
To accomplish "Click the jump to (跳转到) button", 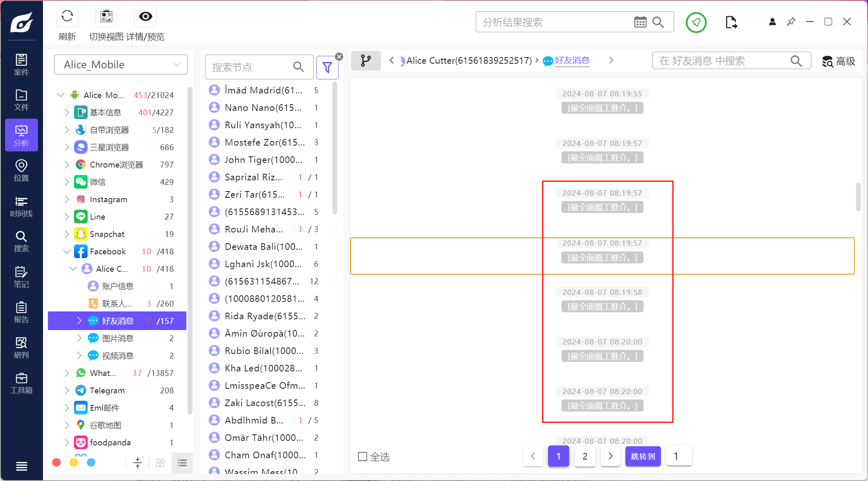I will pyautogui.click(x=643, y=456).
